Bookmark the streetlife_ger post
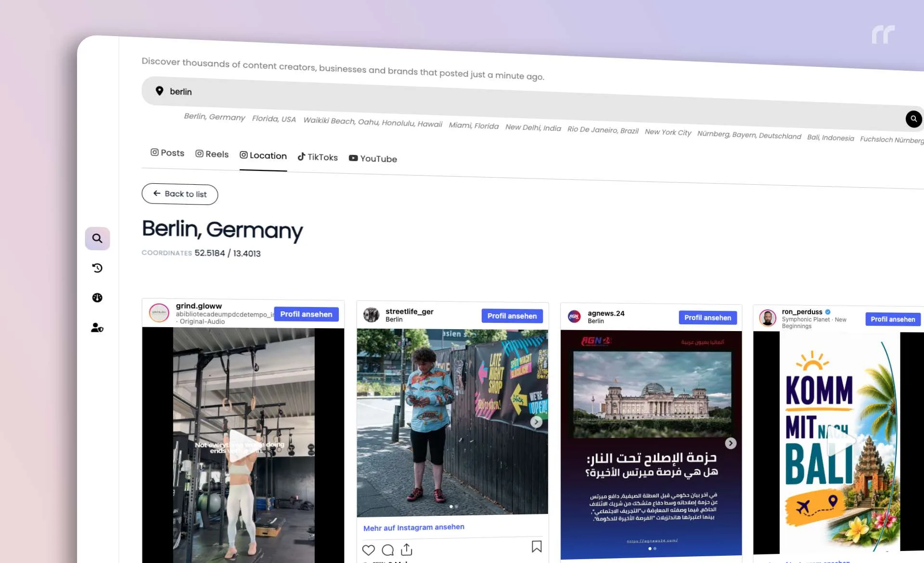The width and height of the screenshot is (924, 563). [x=537, y=547]
